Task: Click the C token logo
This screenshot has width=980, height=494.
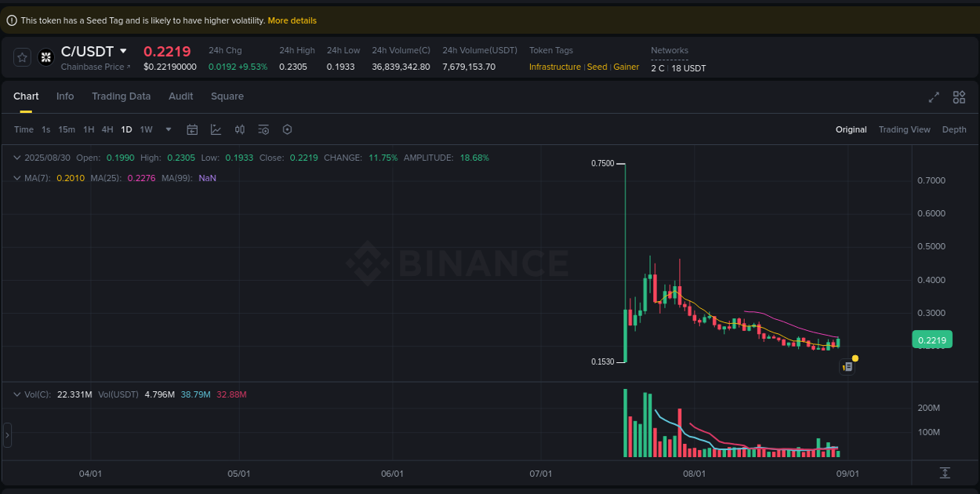Action: coord(45,56)
